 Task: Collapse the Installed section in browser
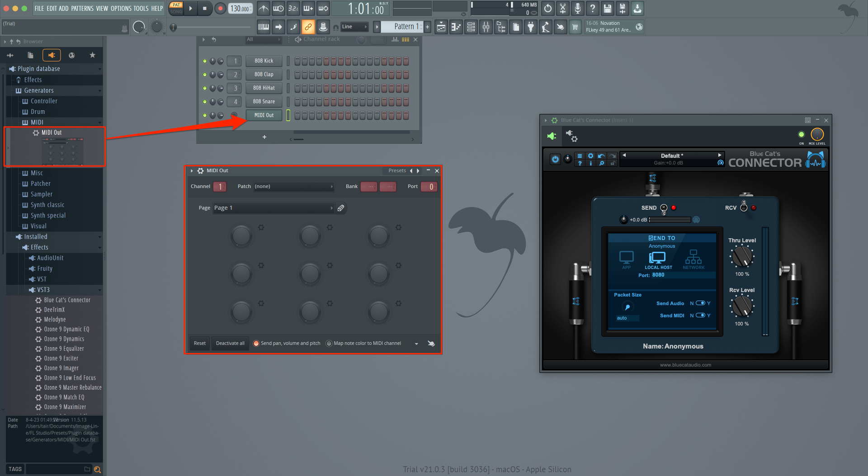point(35,236)
